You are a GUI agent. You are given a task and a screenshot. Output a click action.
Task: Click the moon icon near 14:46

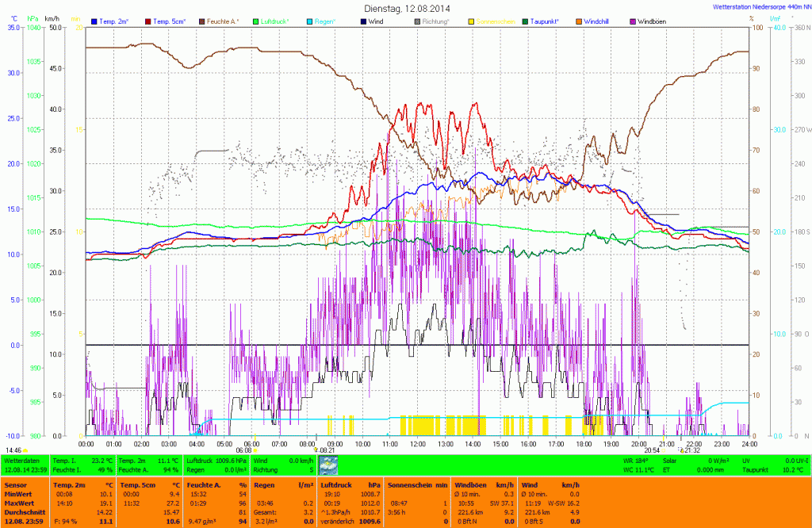click(x=26, y=450)
